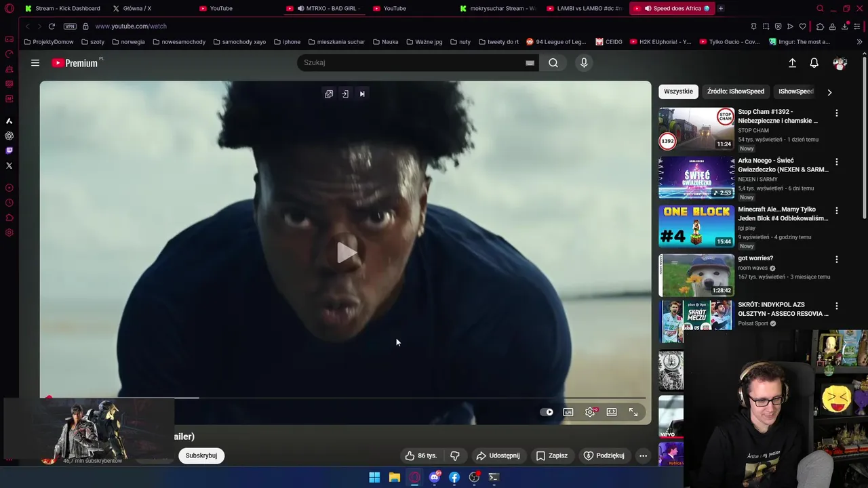The height and width of the screenshot is (488, 868).
Task: Open ChatGPT from the Opera sidebar
Action: [x=9, y=136]
